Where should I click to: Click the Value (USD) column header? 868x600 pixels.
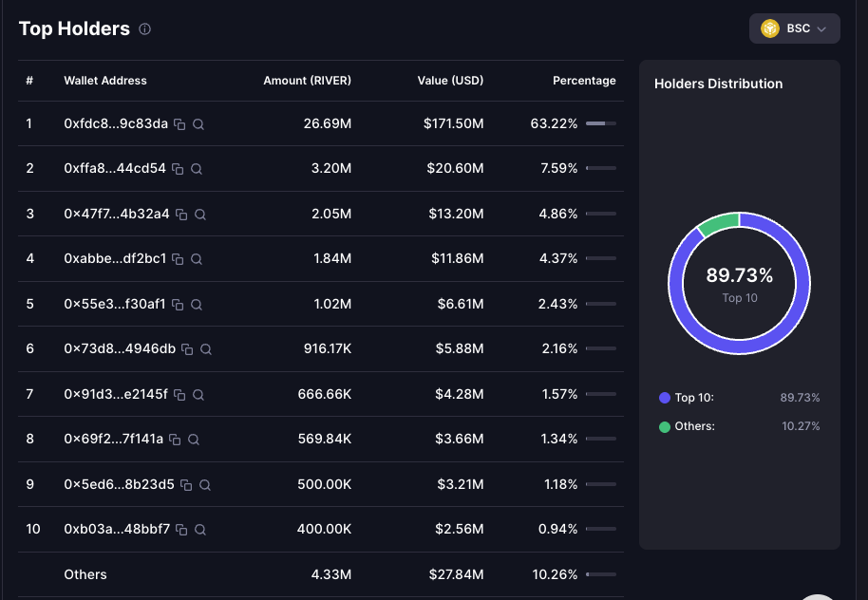pyautogui.click(x=450, y=81)
